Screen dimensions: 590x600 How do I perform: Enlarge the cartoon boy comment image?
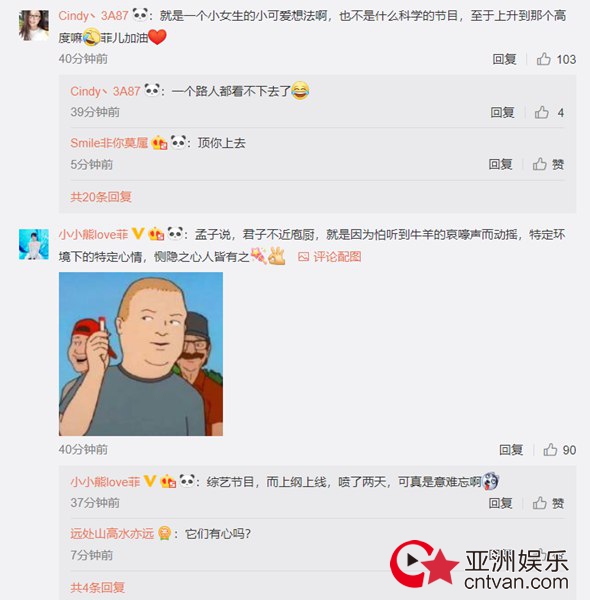tap(141, 354)
